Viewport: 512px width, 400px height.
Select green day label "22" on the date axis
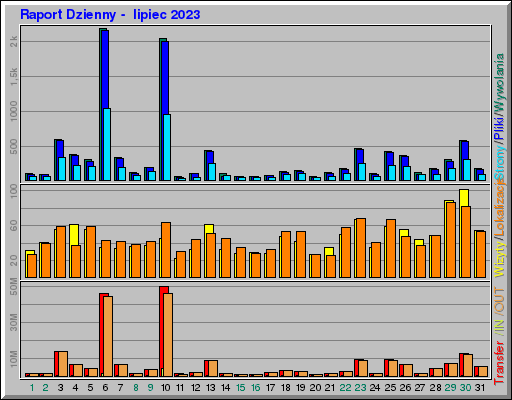[345, 388]
